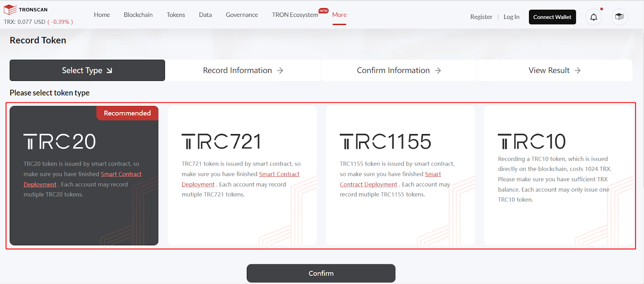Click the arrow icon beside Select Type

(109, 70)
